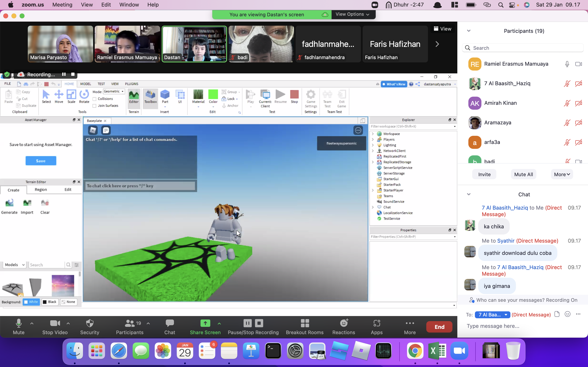
Task: Click the chat input field to type
Action: (524, 326)
